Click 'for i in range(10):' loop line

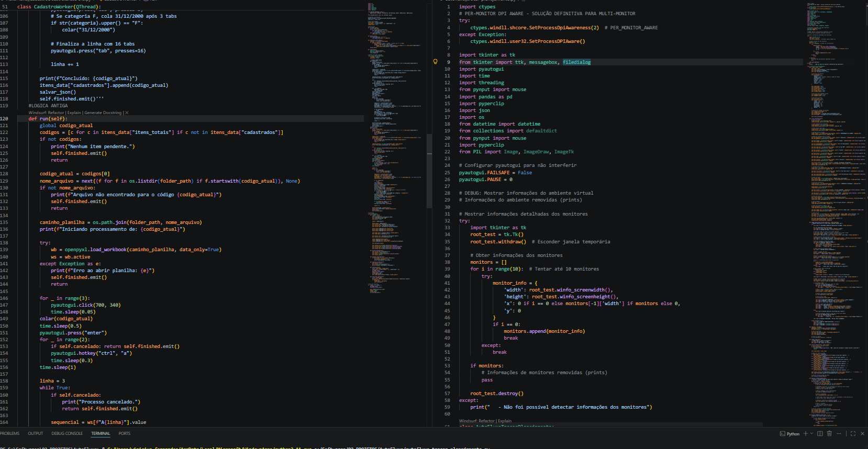497,269
